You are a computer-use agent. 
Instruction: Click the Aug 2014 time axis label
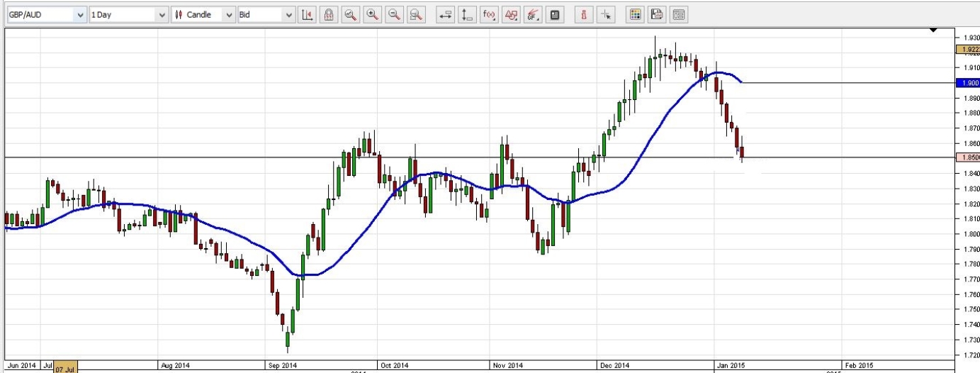click(x=176, y=366)
